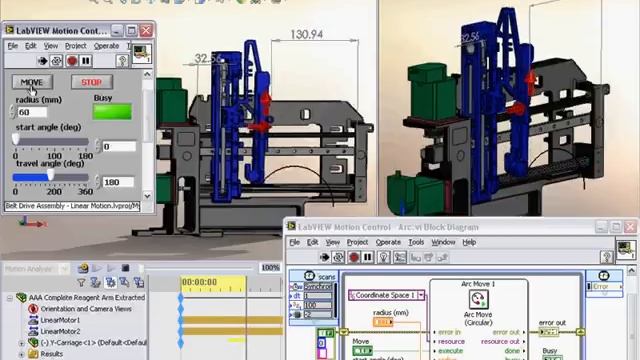Toggle Retain Wire Values in Block Diagram toolbar
Screen dimensions: 640x360
400,258
